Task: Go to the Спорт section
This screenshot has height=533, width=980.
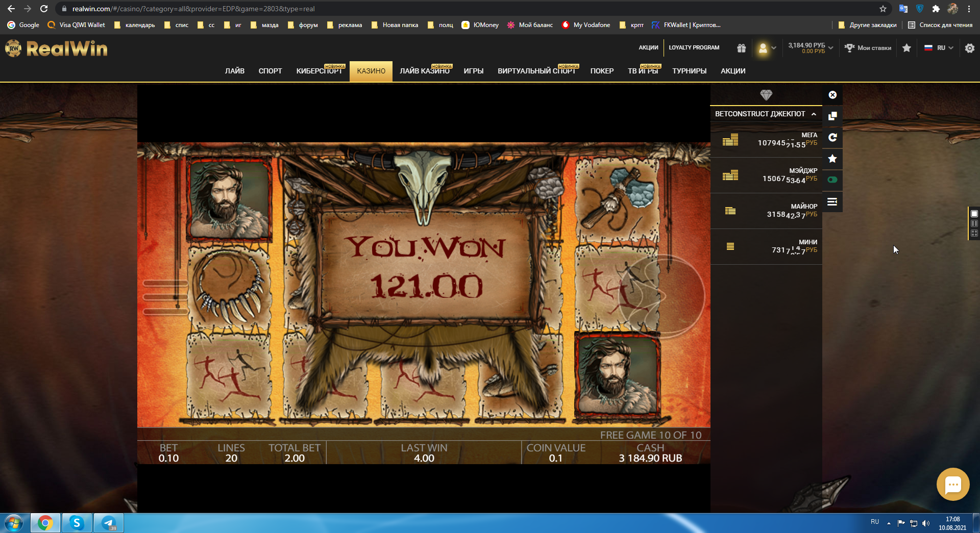Action: tap(270, 71)
